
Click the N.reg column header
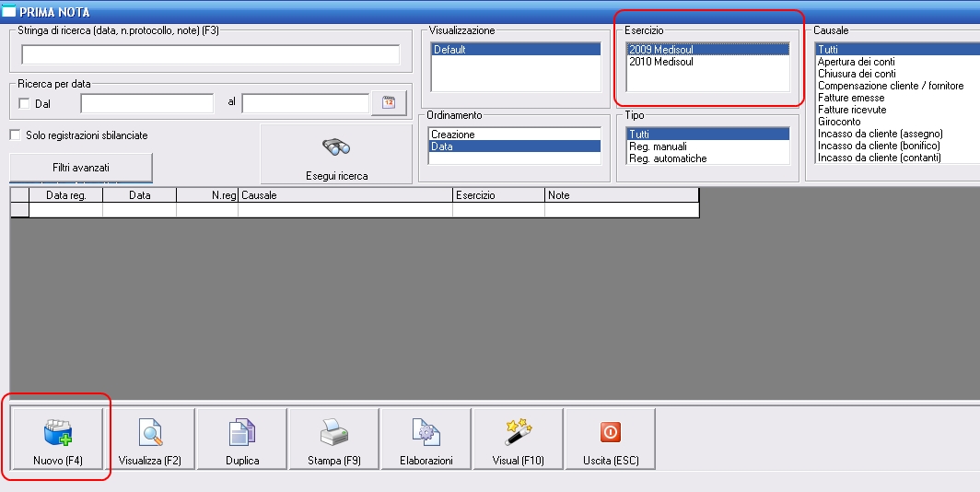click(207, 195)
